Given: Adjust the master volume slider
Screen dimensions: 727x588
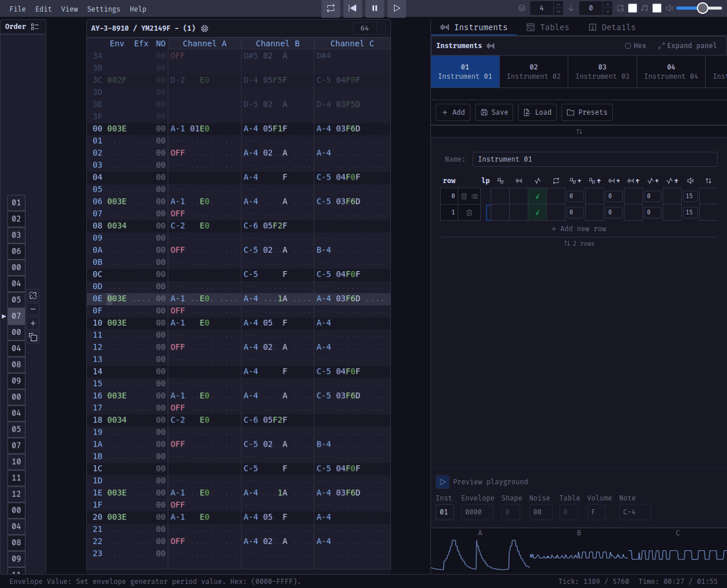Looking at the screenshot, I should (702, 8).
